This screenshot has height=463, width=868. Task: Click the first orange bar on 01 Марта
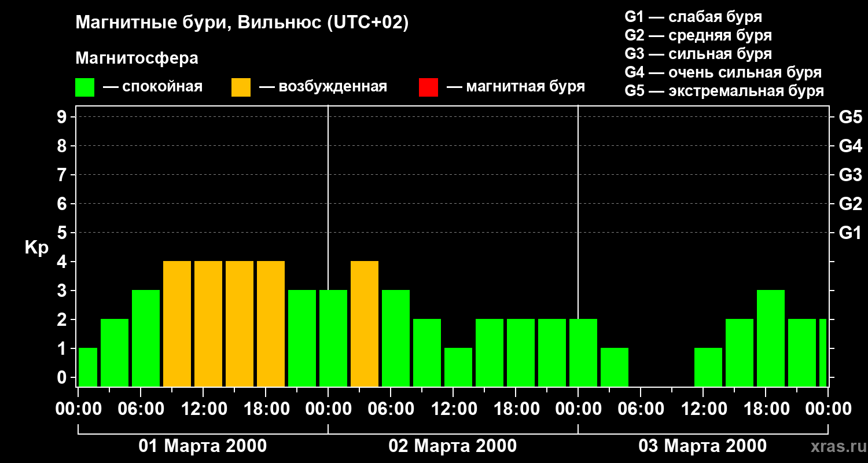pyautogui.click(x=177, y=324)
